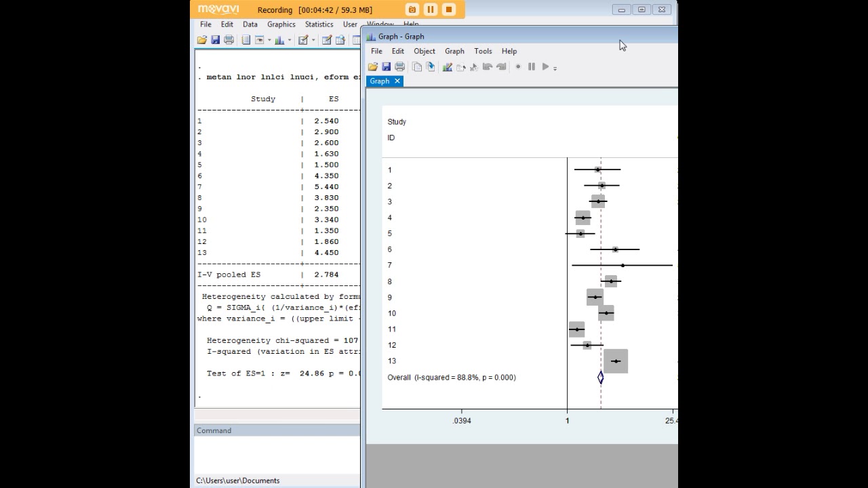Open the Graph window Tools menu
Screen dimensions: 868x488
pyautogui.click(x=483, y=51)
